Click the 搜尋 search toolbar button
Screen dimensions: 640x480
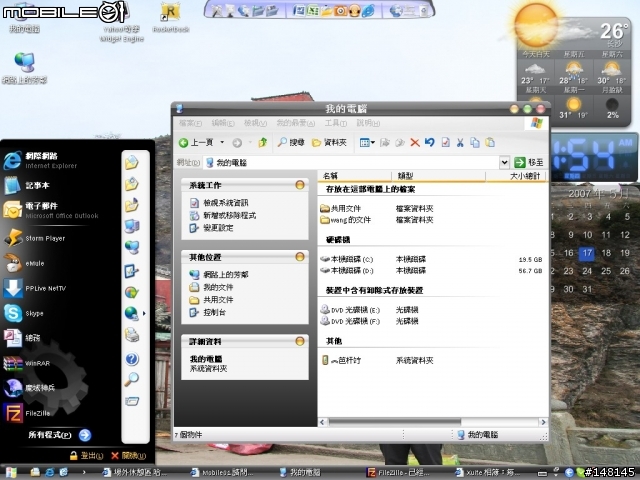click(291, 142)
